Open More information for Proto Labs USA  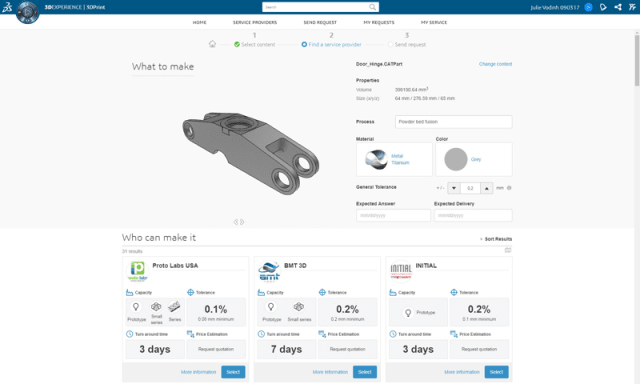[198, 372]
